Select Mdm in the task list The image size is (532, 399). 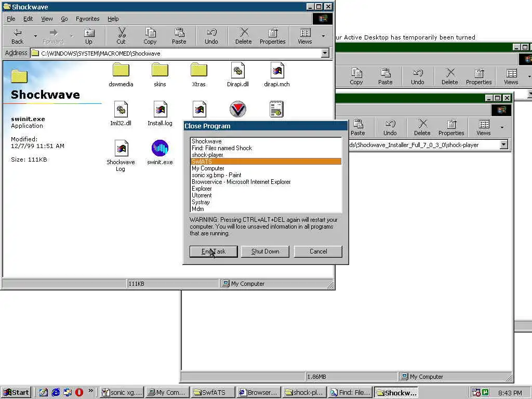(x=266, y=209)
